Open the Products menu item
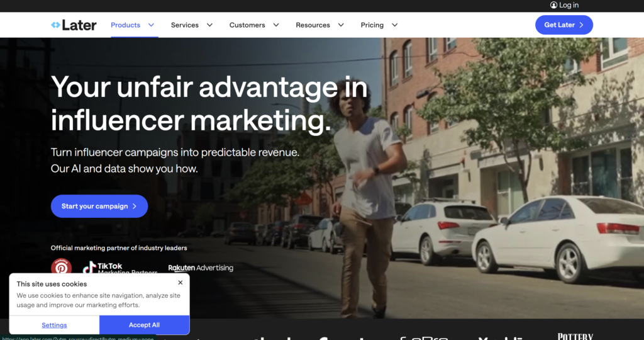644x340 pixels. click(x=125, y=25)
